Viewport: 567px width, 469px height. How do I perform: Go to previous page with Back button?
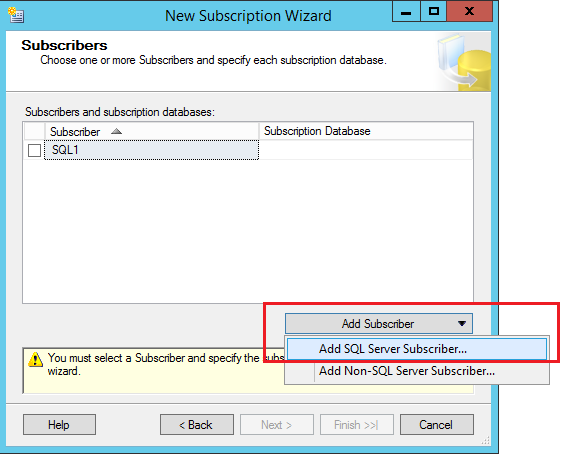[x=197, y=425]
